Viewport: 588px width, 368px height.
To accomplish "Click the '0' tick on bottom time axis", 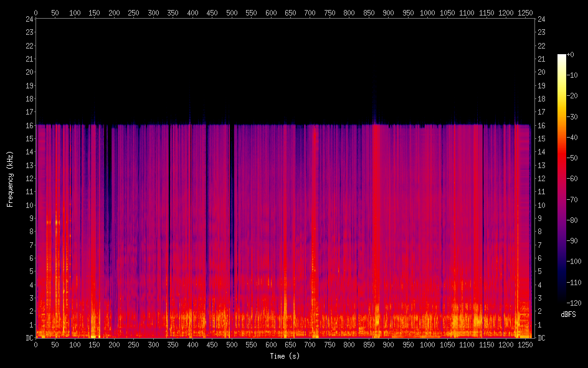I will [x=36, y=344].
